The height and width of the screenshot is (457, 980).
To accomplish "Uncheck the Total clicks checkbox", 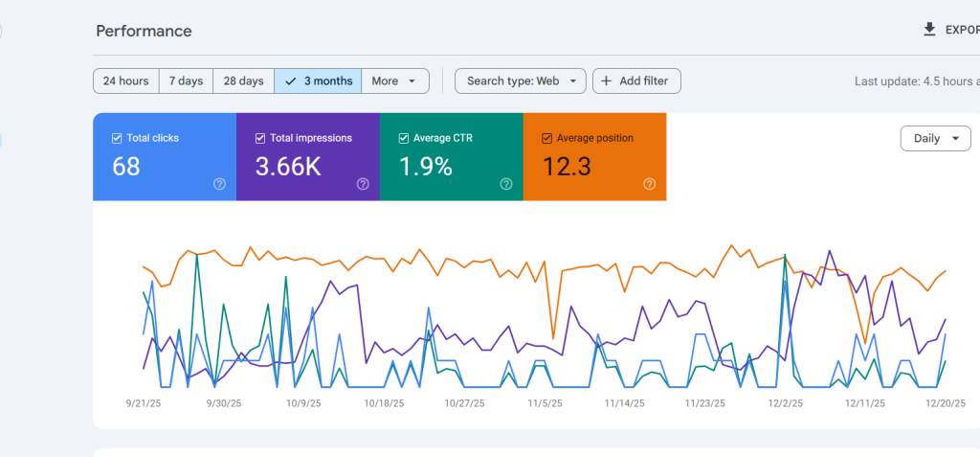I will coord(117,138).
